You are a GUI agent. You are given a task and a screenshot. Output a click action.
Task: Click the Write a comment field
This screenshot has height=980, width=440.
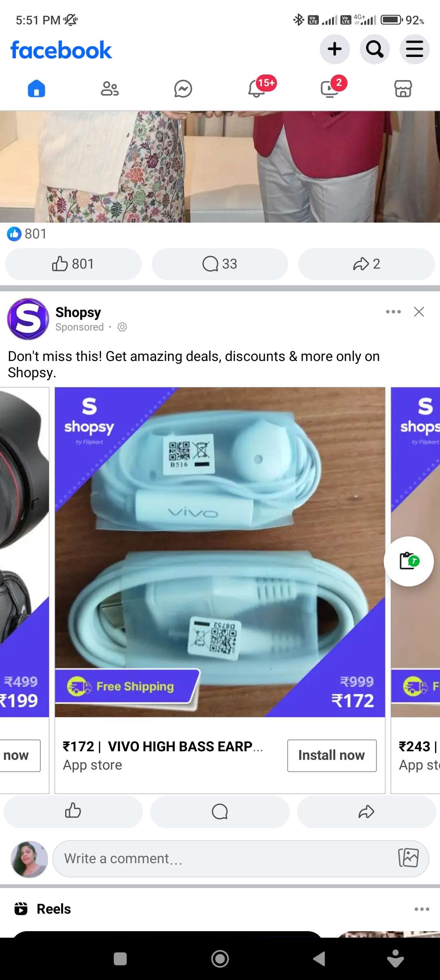point(241,859)
